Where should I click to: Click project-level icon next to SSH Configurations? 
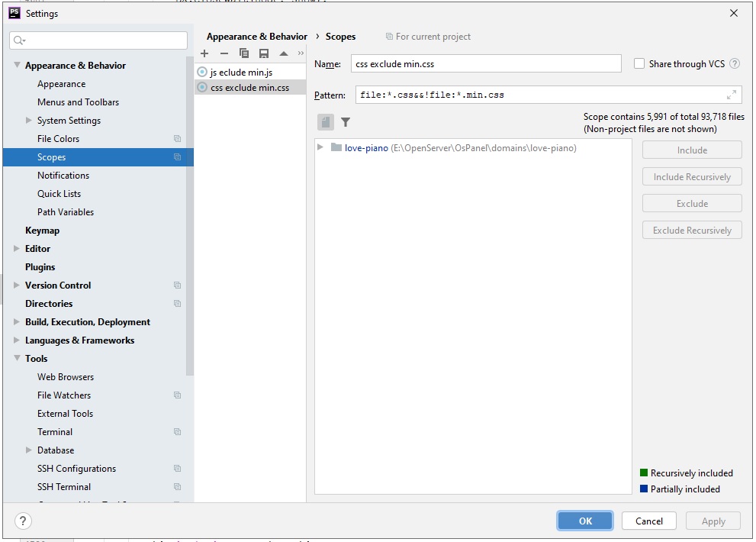pos(178,469)
